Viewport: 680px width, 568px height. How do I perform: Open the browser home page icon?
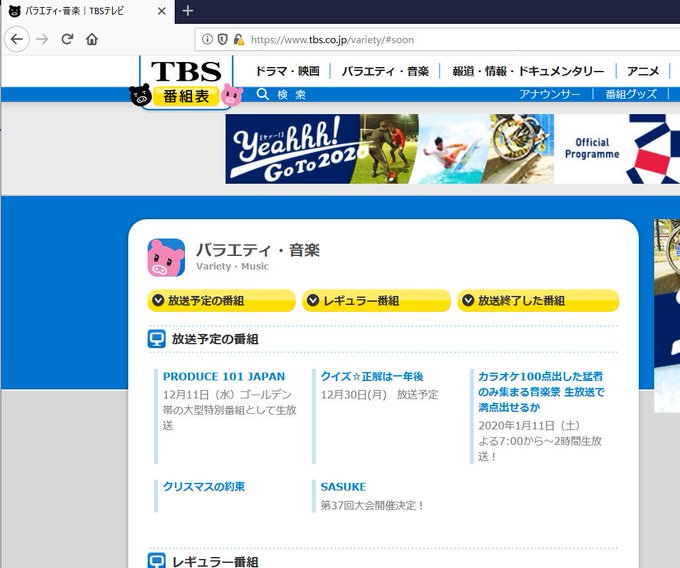[x=92, y=39]
